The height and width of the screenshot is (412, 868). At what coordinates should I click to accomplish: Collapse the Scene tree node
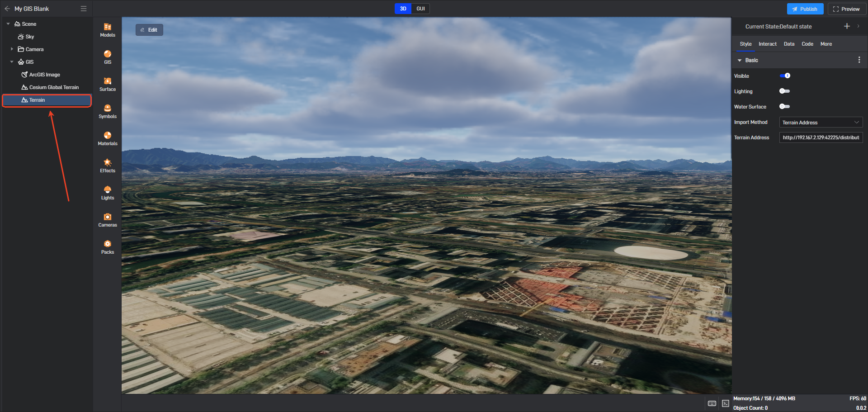point(8,24)
